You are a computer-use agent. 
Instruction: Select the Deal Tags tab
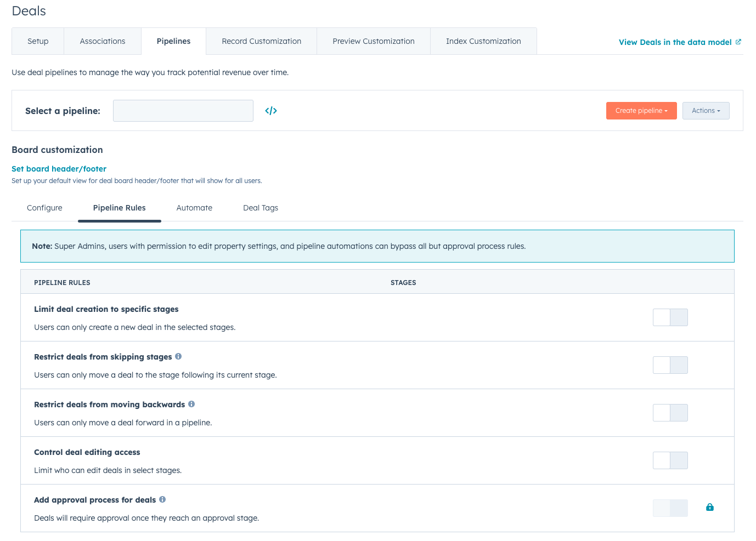[x=261, y=208]
